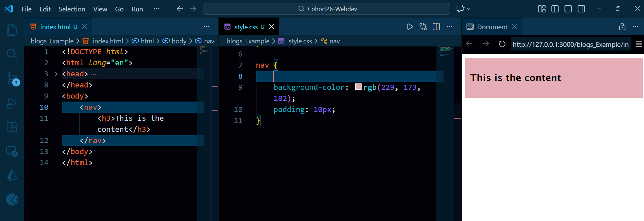This screenshot has height=221, width=644.
Task: Open Source Control with 3 pending changes
Action: [x=12, y=79]
